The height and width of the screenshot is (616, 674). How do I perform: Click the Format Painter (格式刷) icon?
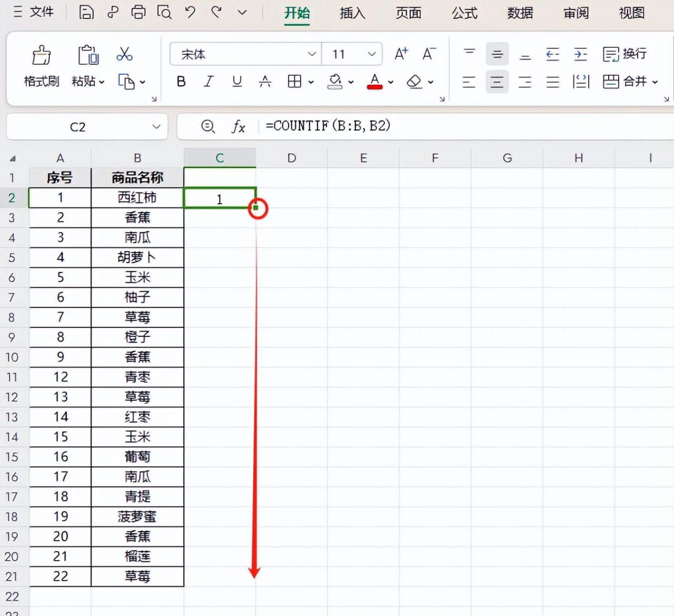(42, 55)
